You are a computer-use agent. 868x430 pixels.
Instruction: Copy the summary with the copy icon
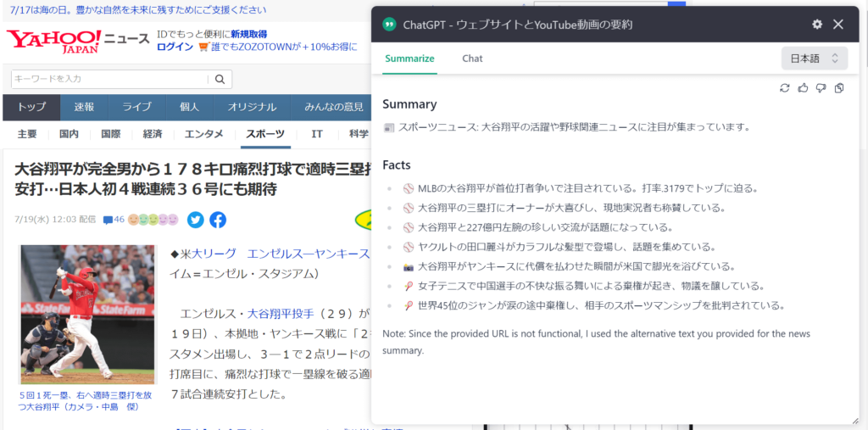pos(839,88)
